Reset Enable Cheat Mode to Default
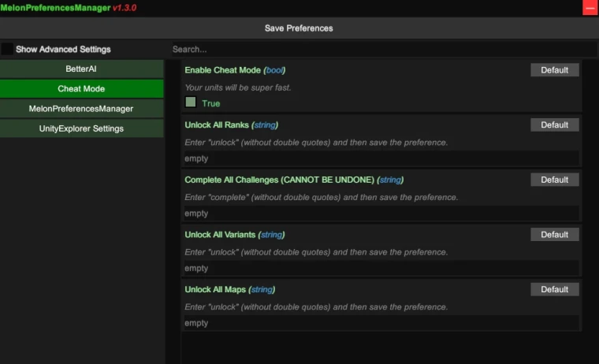The width and height of the screenshot is (599, 364). 554,70
